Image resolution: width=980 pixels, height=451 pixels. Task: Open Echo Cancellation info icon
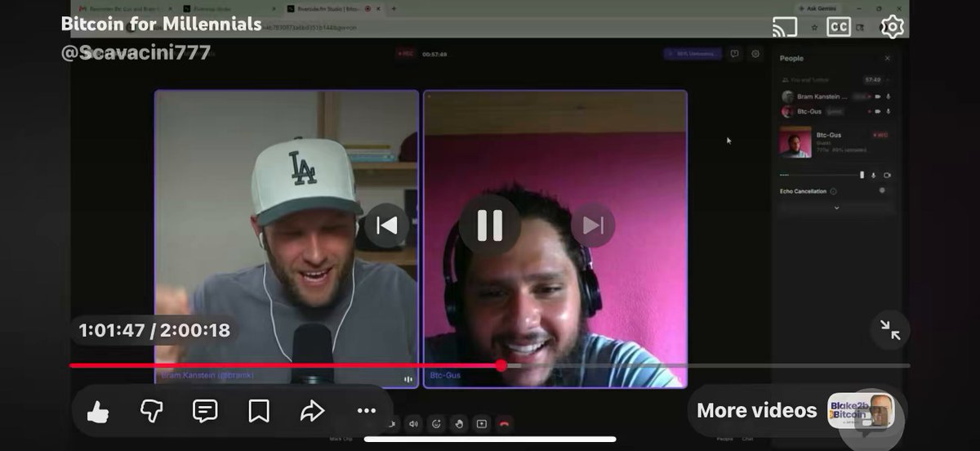pyautogui.click(x=833, y=191)
